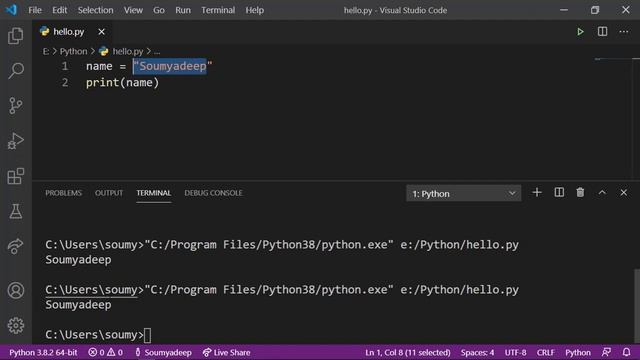Open the terminal selector dropdown 1: Python
The image size is (640, 360).
coord(463,193)
